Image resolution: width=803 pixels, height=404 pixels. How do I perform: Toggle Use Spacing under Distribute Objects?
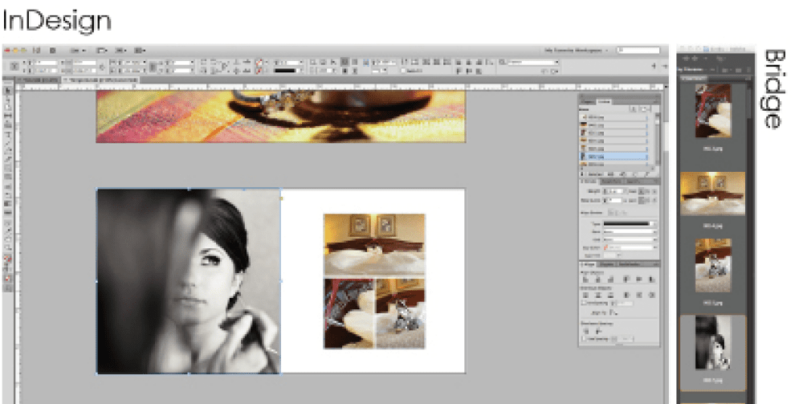pos(583,303)
